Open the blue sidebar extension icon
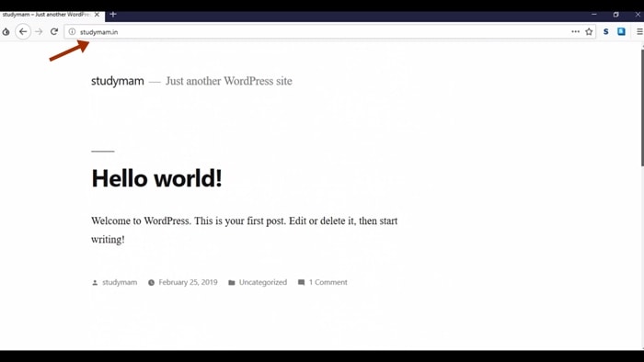Viewport: 644px width, 362px height. (621, 31)
